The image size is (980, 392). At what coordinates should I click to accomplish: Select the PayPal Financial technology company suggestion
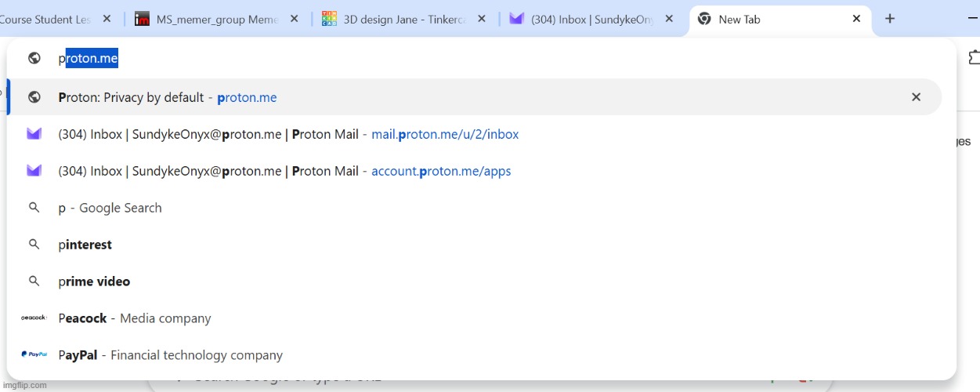[475, 355]
